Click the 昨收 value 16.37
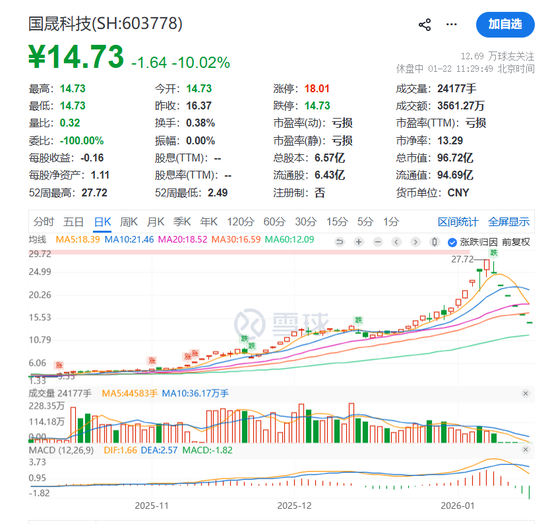 tap(199, 106)
